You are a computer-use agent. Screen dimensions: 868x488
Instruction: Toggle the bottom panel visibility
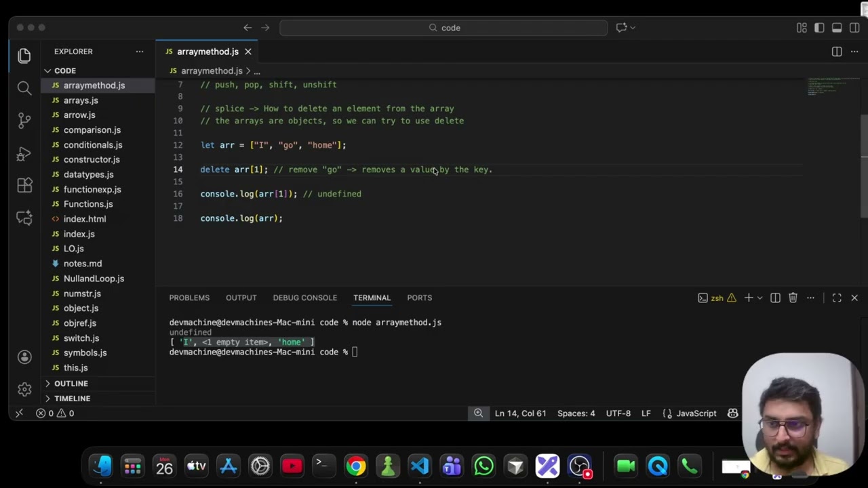pos(837,28)
